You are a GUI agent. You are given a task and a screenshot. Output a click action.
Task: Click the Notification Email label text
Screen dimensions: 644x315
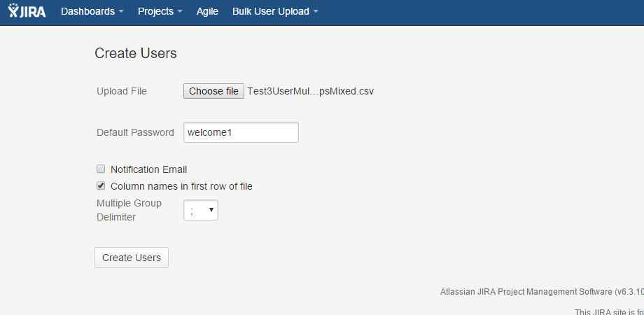148,169
